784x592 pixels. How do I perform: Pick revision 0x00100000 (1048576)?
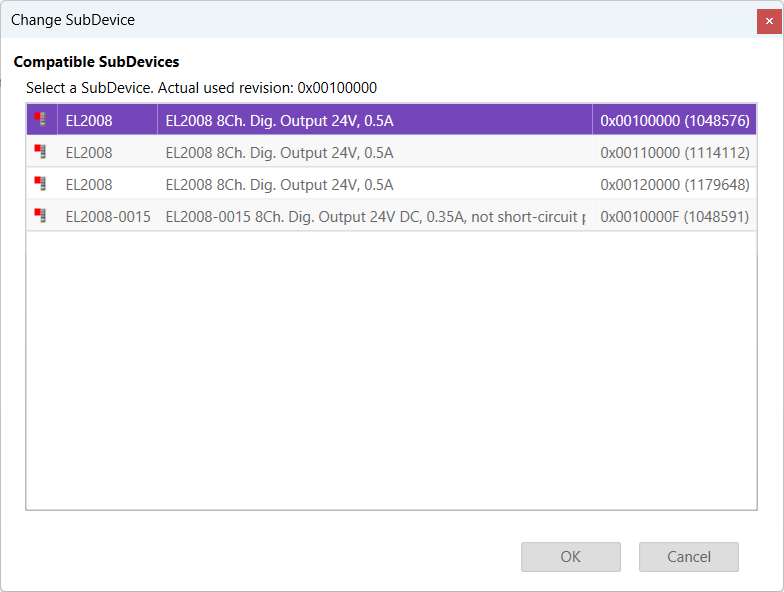click(674, 121)
